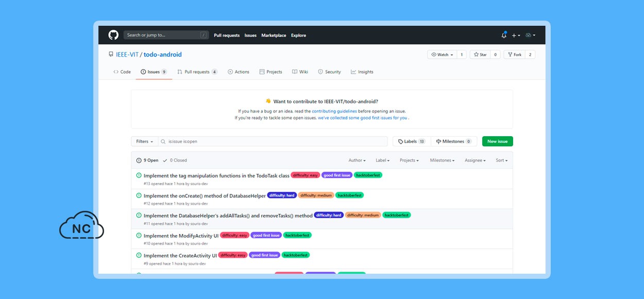Click 'hacktoberfest' label on tag manipulation issue

tap(368, 175)
